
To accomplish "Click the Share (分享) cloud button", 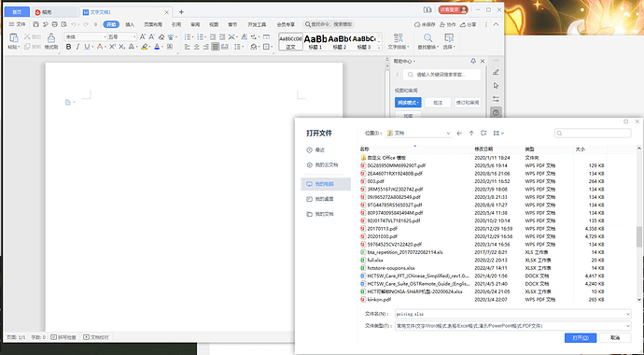I will coord(469,24).
